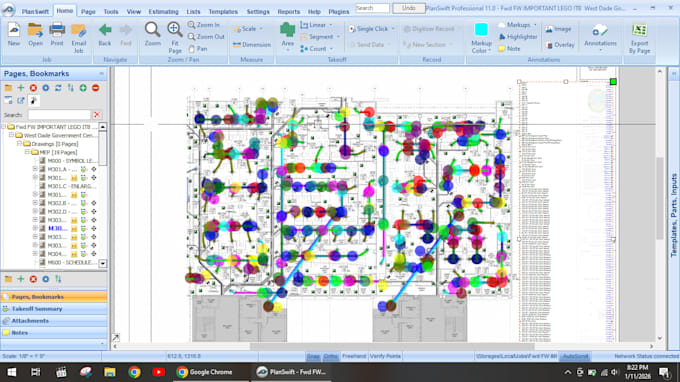Open the Markup Color dropdown
This screenshot has height=382, width=680.
tap(481, 47)
